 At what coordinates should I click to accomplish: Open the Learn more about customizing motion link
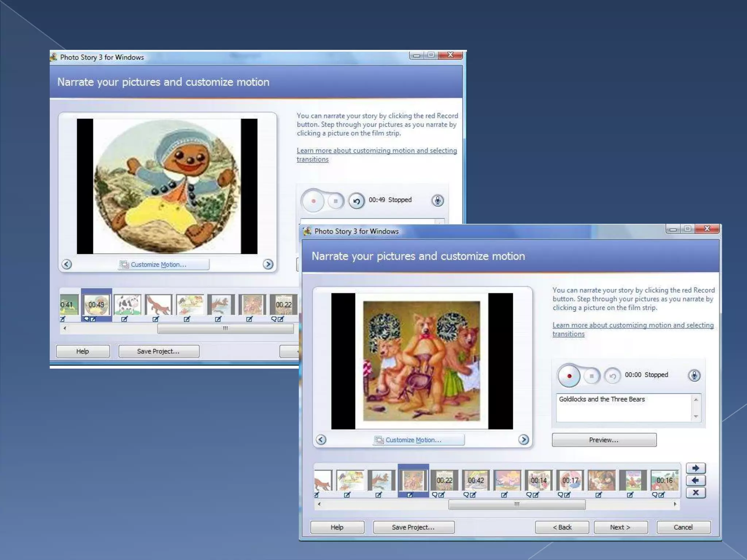tap(632, 325)
